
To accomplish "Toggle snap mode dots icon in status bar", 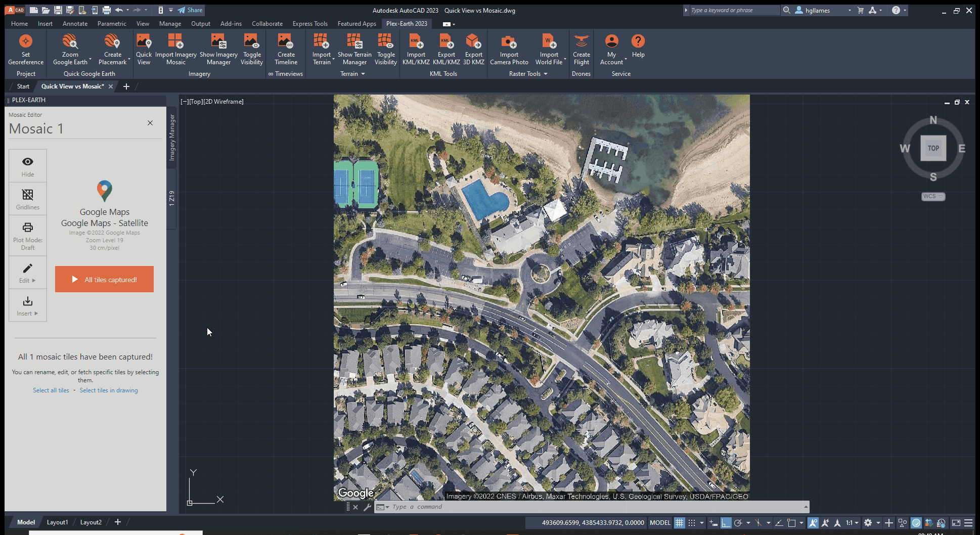I will 692,523.
